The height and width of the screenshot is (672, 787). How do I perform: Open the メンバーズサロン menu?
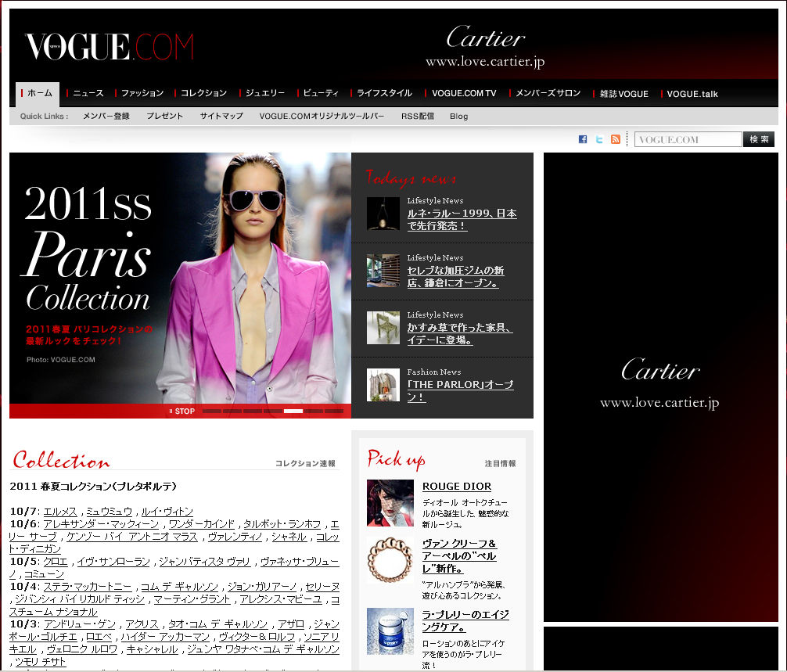click(548, 93)
